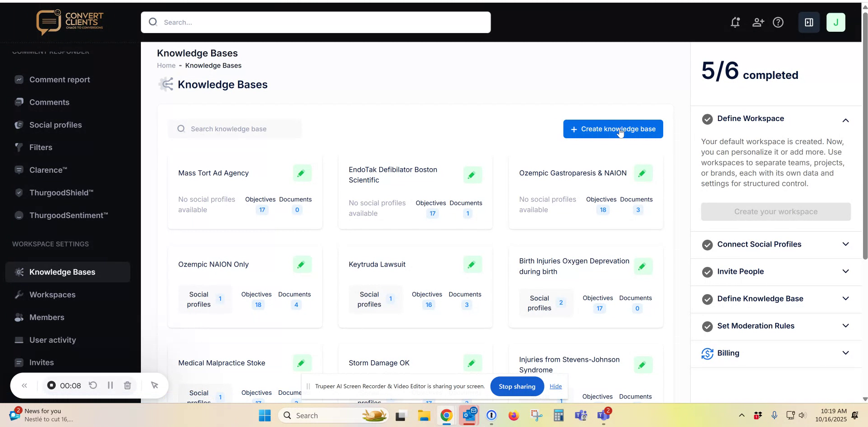Screen dimensions: 868x427
Task: Collapse the Define Workspace section
Action: (845, 120)
